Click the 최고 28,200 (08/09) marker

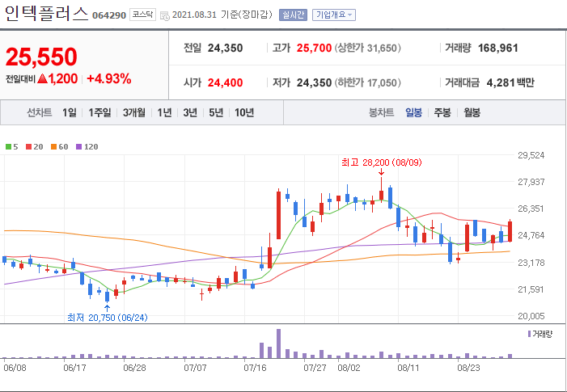click(382, 162)
